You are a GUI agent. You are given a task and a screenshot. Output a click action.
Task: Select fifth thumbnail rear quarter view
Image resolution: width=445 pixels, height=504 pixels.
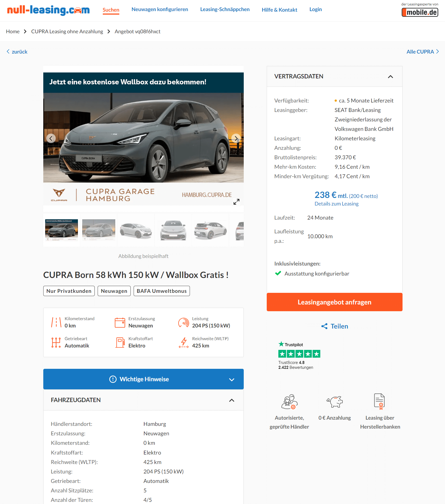(210, 230)
